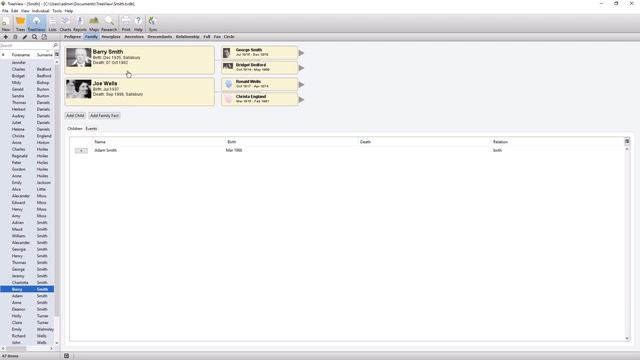This screenshot has width=640, height=360.
Task: Click the sidebar column options icon
Action: click(x=57, y=54)
